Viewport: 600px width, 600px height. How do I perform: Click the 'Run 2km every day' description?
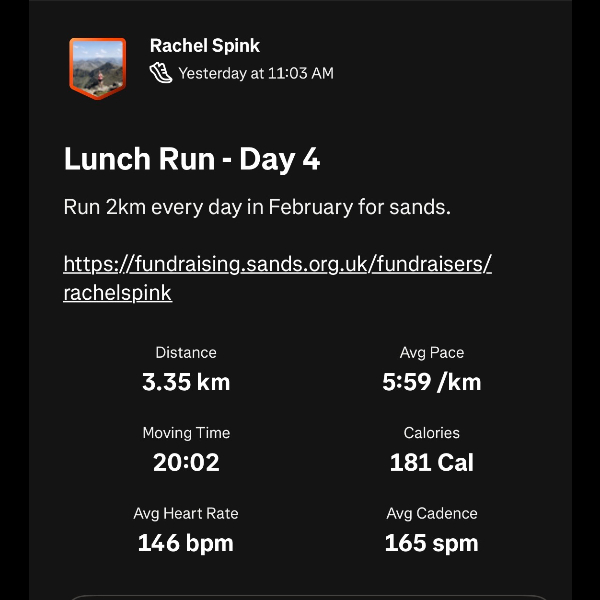point(257,208)
